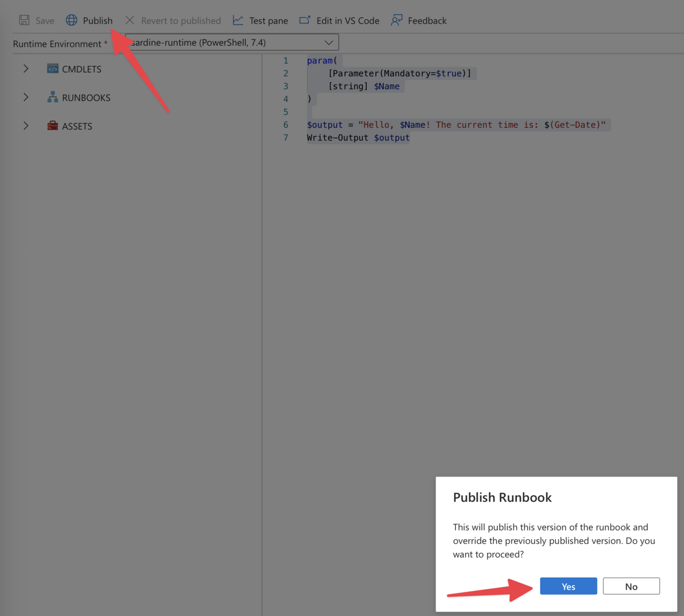
Task: Confirm publishing with Yes button
Action: (569, 586)
